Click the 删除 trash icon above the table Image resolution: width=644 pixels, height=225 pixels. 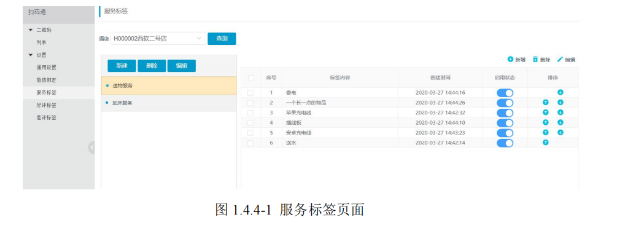point(535,60)
